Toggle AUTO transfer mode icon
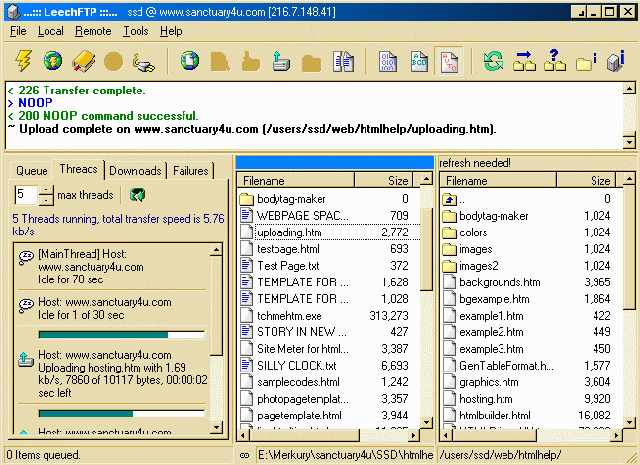 (449, 62)
